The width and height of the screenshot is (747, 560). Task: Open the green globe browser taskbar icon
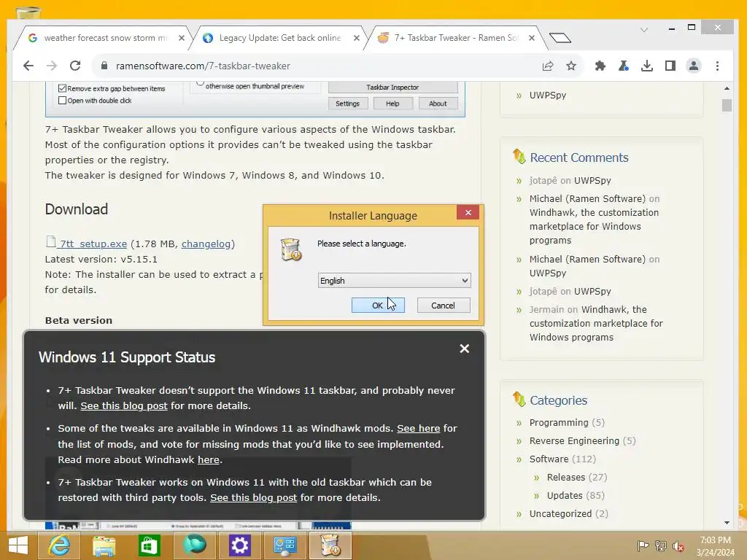tap(194, 545)
